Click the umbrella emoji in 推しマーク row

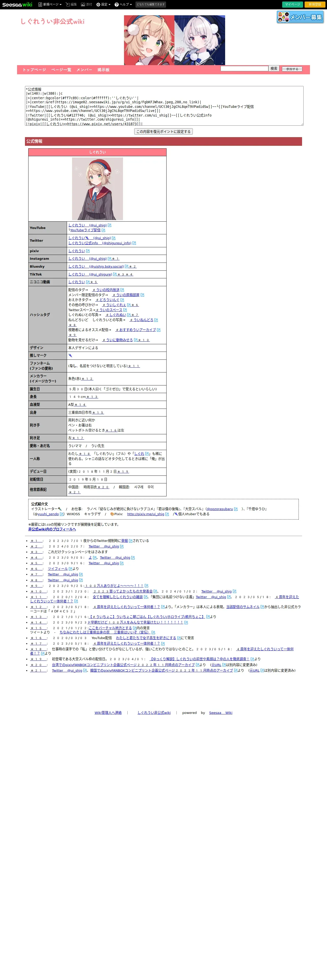pos(70,355)
